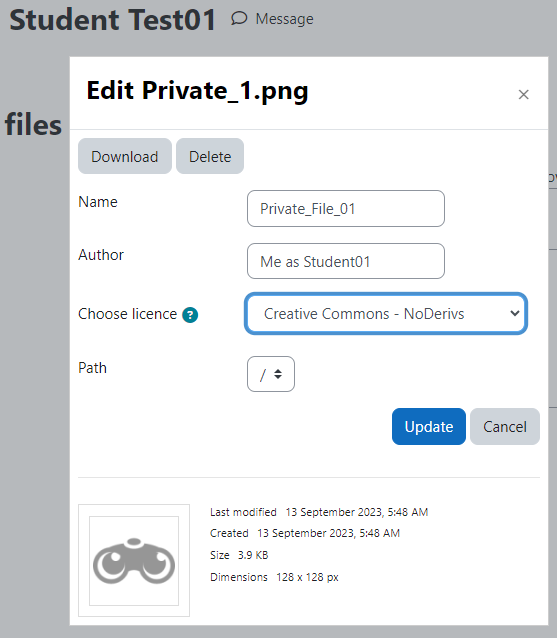Click the Choose licence label text

127,314
